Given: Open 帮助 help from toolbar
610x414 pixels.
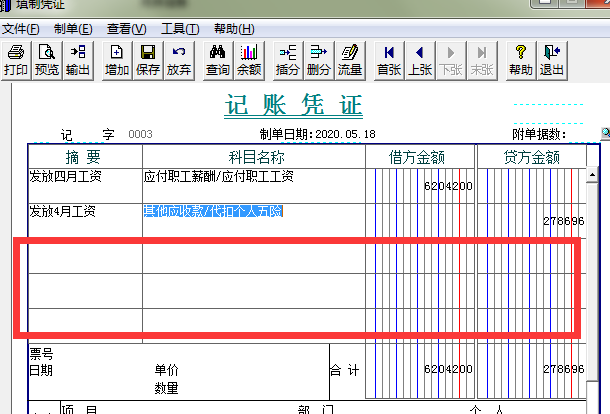Looking at the screenshot, I should click(x=521, y=61).
